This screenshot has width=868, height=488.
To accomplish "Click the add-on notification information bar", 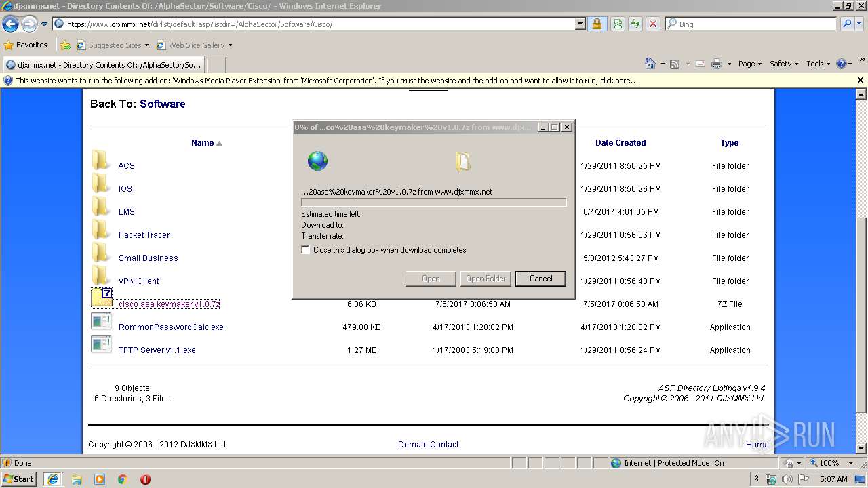I will [x=427, y=80].
